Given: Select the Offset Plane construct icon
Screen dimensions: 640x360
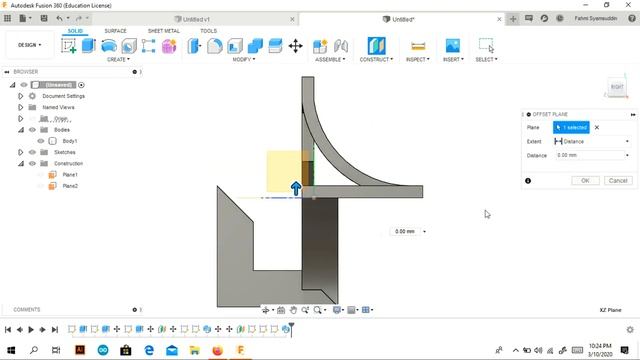Looking at the screenshot, I should [x=376, y=46].
